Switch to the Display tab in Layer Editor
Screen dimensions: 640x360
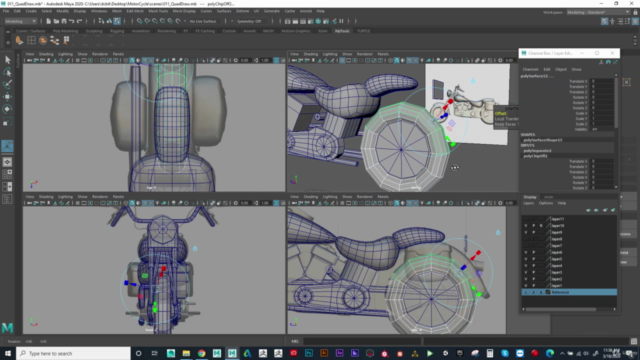click(x=530, y=197)
